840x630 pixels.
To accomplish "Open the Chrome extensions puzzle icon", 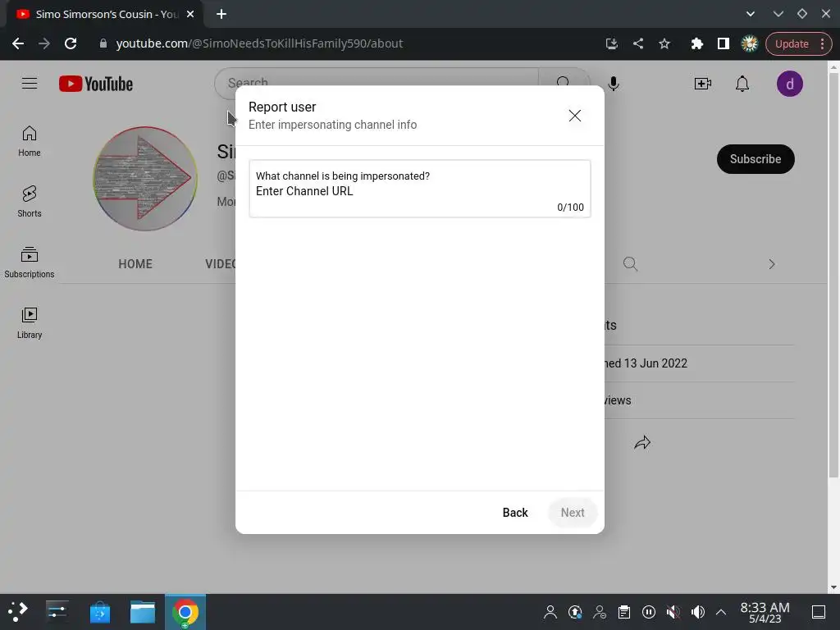I will [x=696, y=43].
